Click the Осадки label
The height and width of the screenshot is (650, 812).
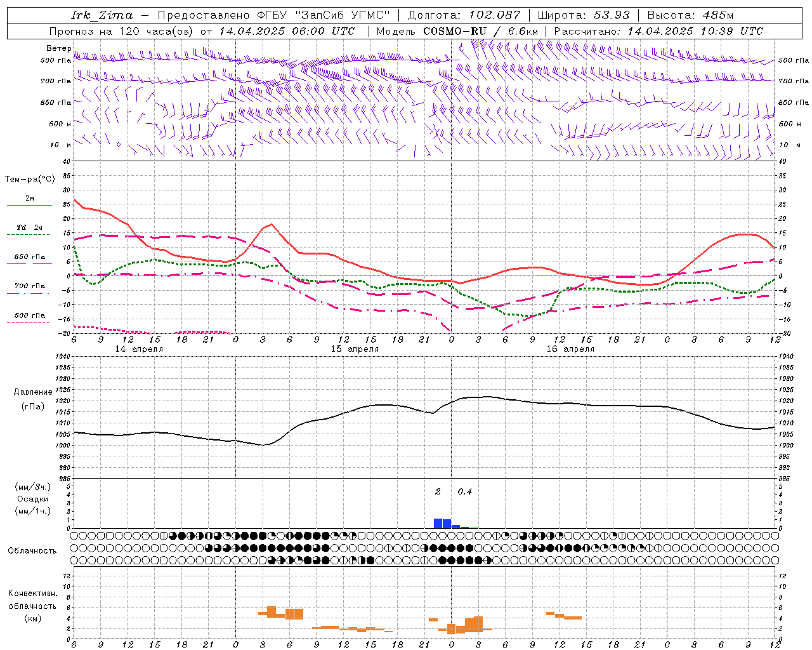pos(33,499)
